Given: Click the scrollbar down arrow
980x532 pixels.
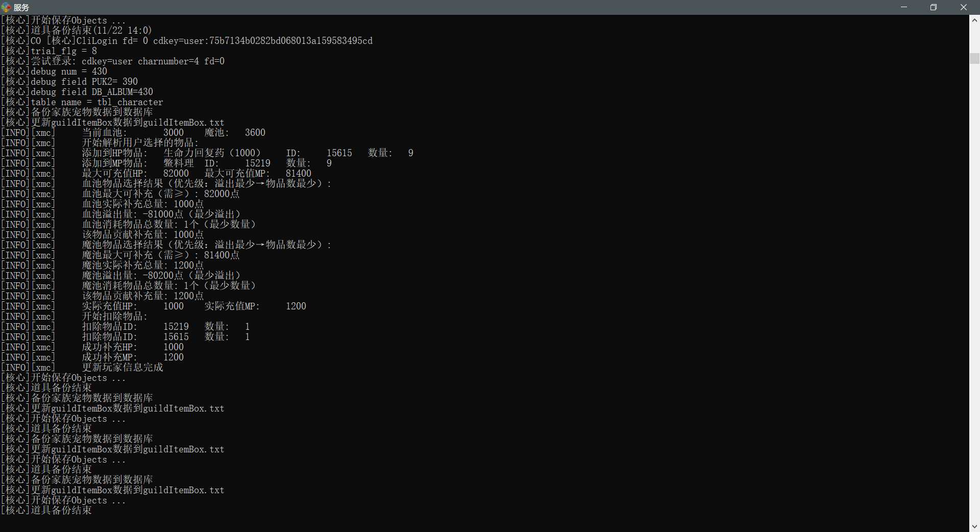Looking at the screenshot, I should point(974,526).
